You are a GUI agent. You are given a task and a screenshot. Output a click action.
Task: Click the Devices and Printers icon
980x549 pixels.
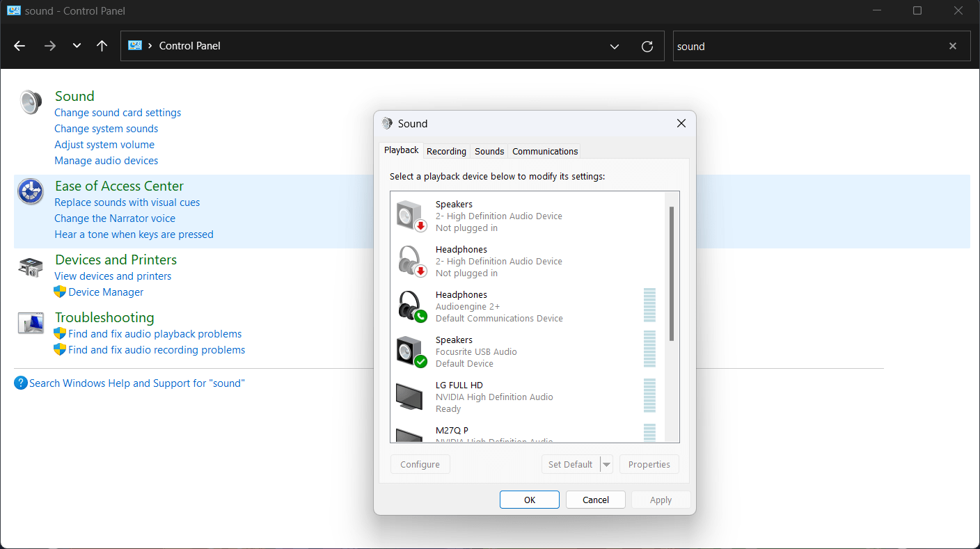[x=31, y=267]
